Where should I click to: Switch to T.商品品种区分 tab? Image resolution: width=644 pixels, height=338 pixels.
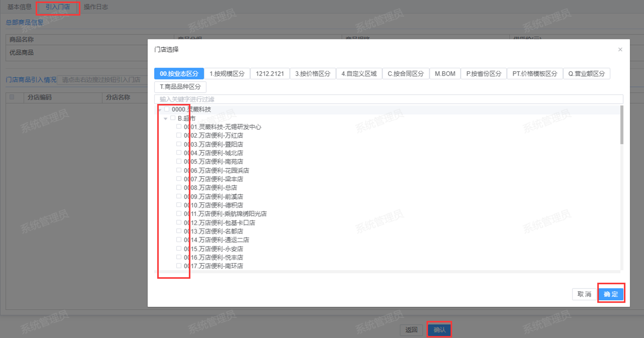tap(180, 87)
